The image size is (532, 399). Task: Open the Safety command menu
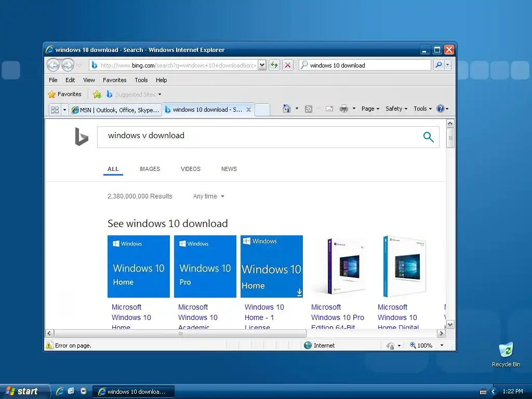[396, 109]
